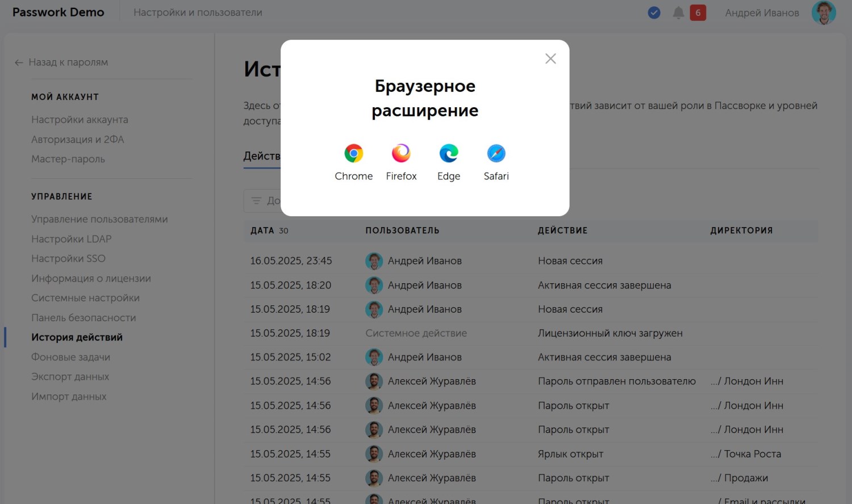Open the profile avatar in the header
Viewport: 852px width, 504px height.
pyautogui.click(x=824, y=12)
